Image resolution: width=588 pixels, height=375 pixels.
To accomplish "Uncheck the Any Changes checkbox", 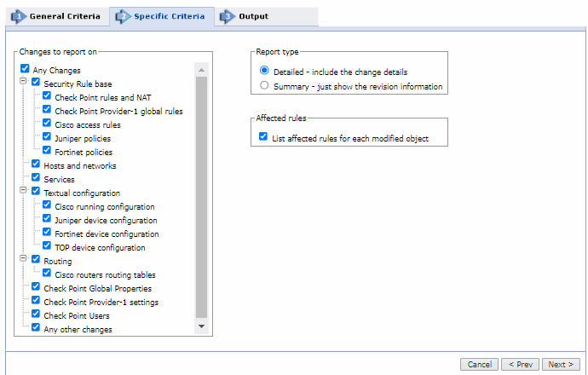I will click(x=26, y=69).
